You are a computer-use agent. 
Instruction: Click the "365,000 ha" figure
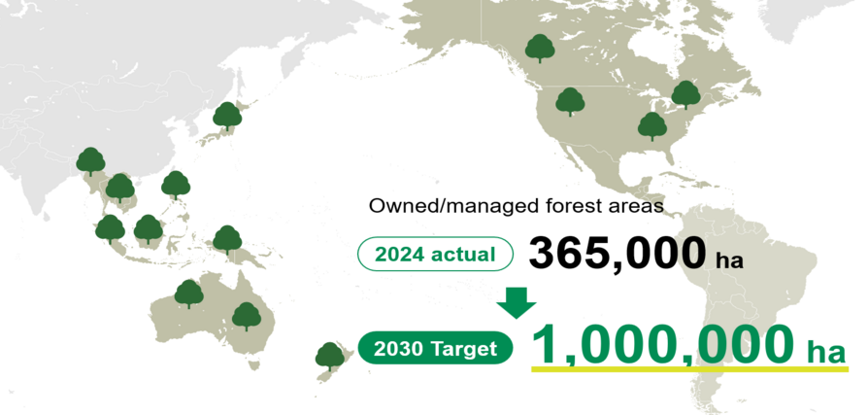634,254
